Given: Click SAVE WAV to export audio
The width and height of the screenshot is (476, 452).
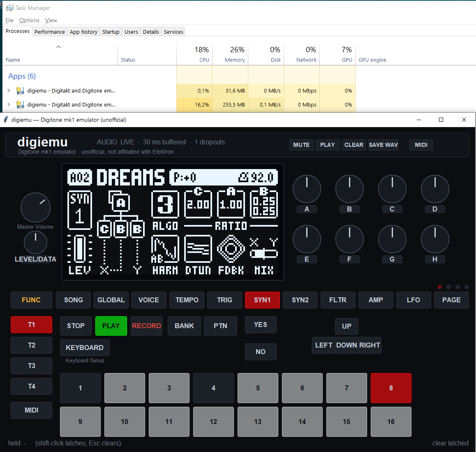Looking at the screenshot, I should coord(383,145).
